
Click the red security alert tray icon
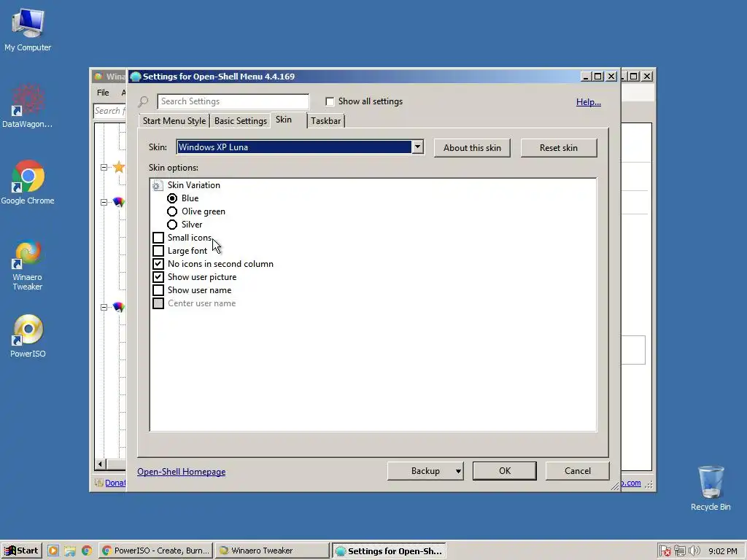coord(665,551)
